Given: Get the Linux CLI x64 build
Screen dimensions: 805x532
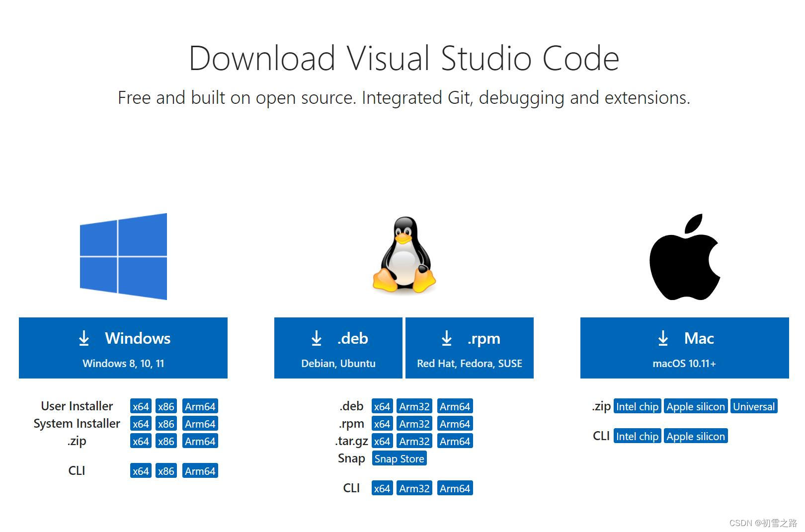Looking at the screenshot, I should [x=382, y=488].
